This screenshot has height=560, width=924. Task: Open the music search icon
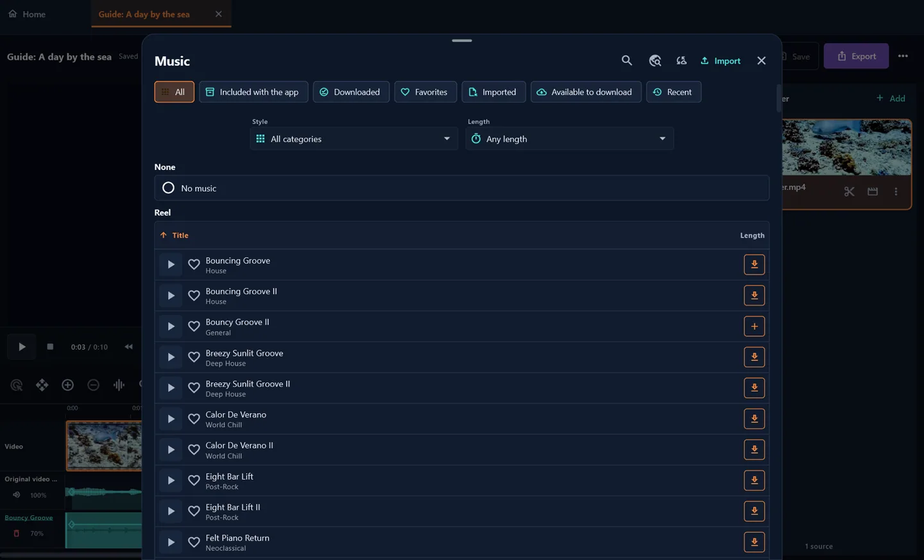click(x=627, y=60)
